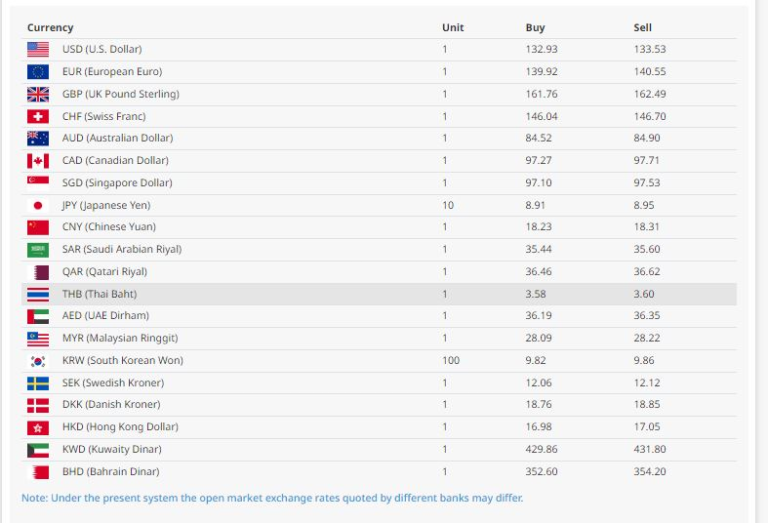Click the Unit column header
Image resolution: width=768 pixels, height=523 pixels.
(x=453, y=28)
